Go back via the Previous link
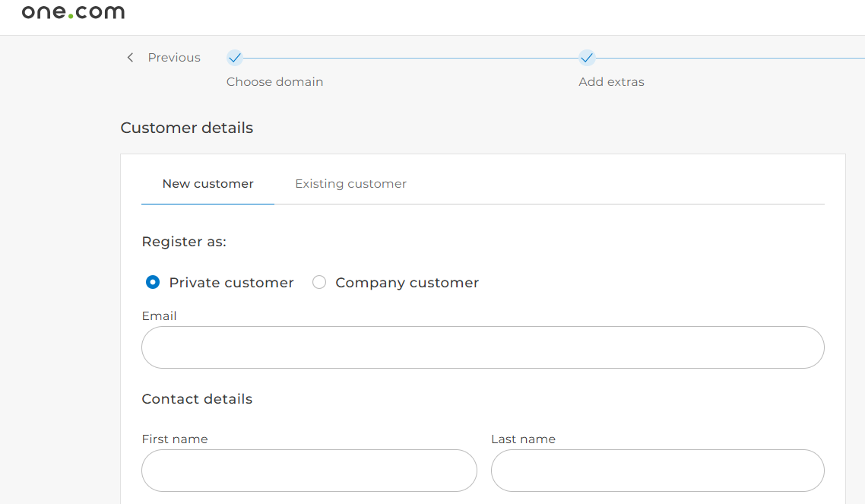 (174, 57)
